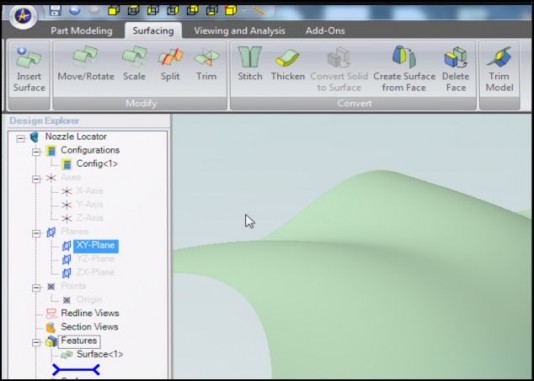Select X-Axis in the tree
The height and width of the screenshot is (381, 534).
90,191
